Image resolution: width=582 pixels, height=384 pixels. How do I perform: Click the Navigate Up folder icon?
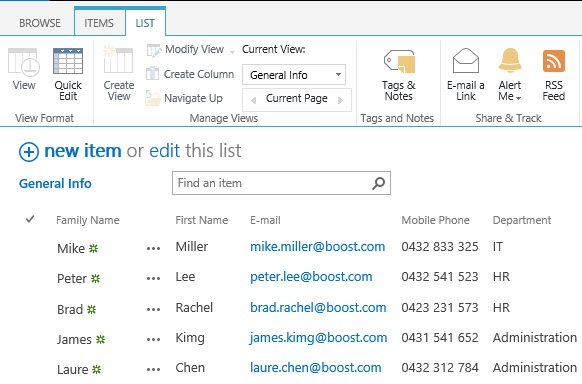point(152,98)
